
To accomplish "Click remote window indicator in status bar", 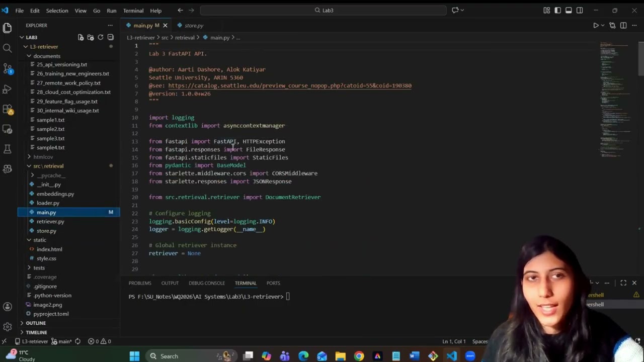I will (x=5, y=341).
